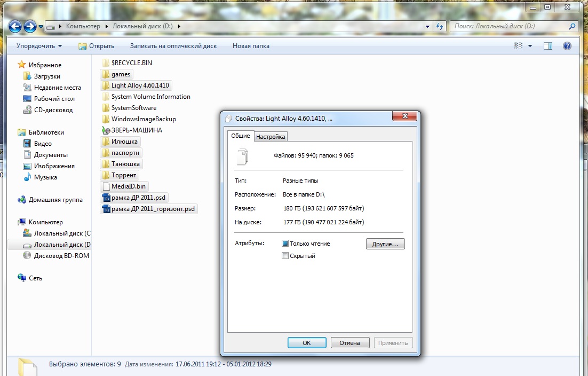Click Отмена in the properties dialog
588x376 pixels.
coord(349,342)
